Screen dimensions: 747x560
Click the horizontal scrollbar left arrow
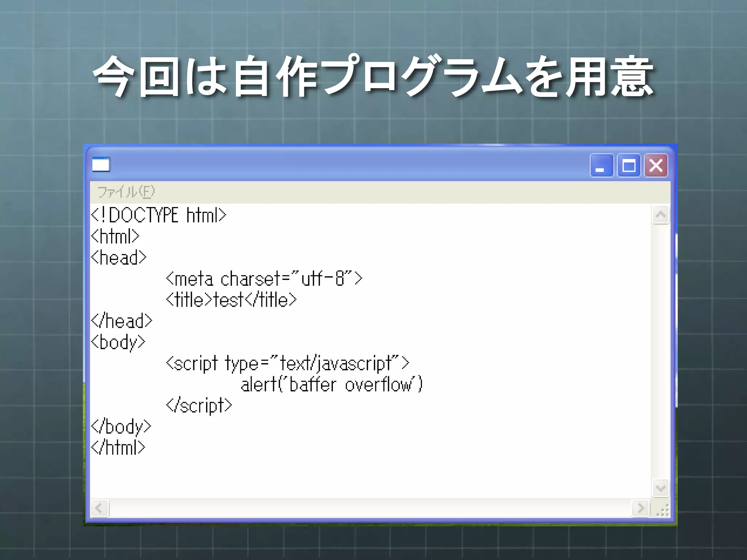click(x=99, y=508)
